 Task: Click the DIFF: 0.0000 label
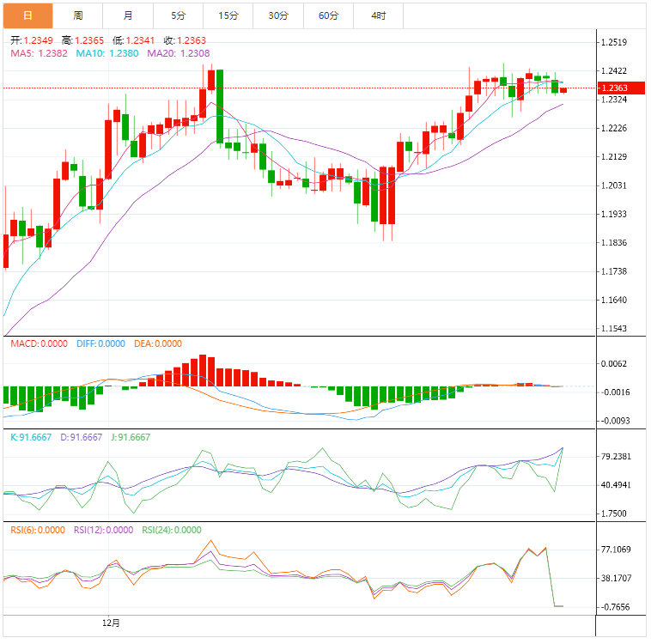tap(100, 343)
